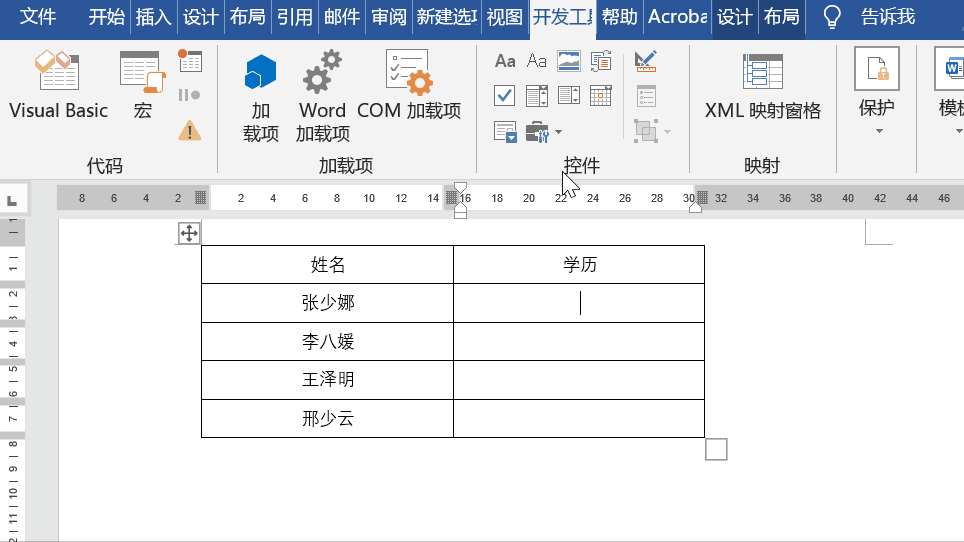Open table tools 布局 tab before lightbulb

pyautogui.click(x=782, y=17)
